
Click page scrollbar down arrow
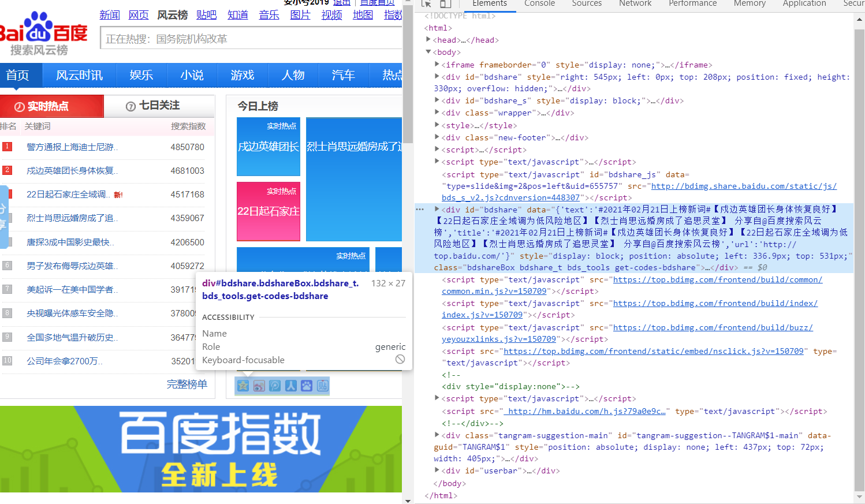tap(408, 500)
